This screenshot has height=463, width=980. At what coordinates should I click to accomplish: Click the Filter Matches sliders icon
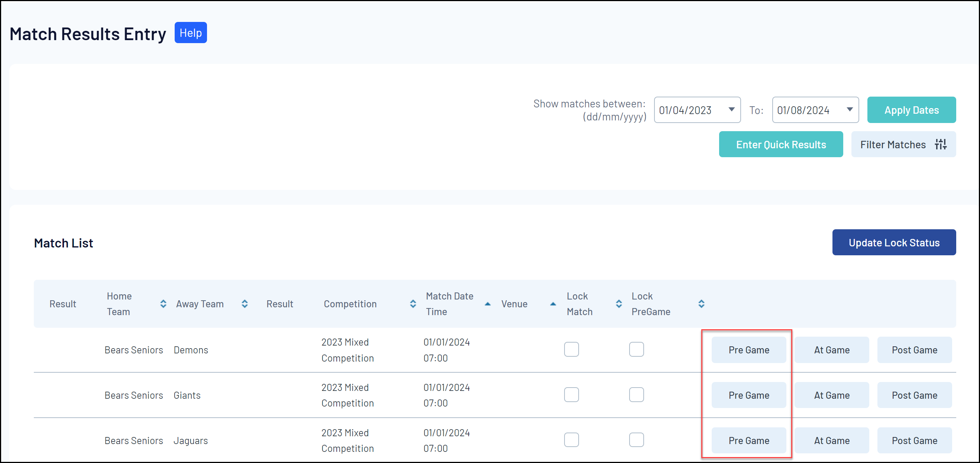[x=941, y=144]
